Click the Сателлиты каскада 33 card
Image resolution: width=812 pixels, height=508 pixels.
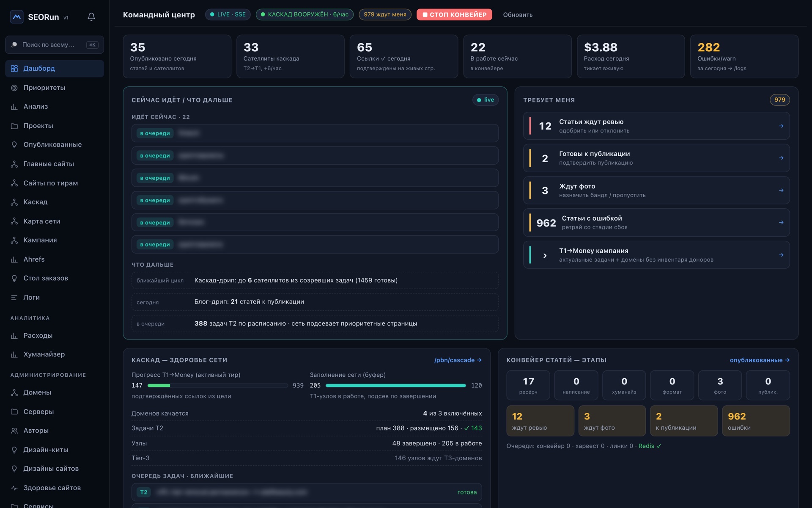click(290, 56)
